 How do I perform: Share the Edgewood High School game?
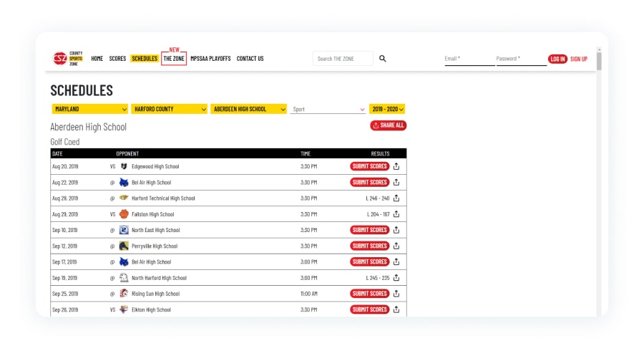(396, 166)
